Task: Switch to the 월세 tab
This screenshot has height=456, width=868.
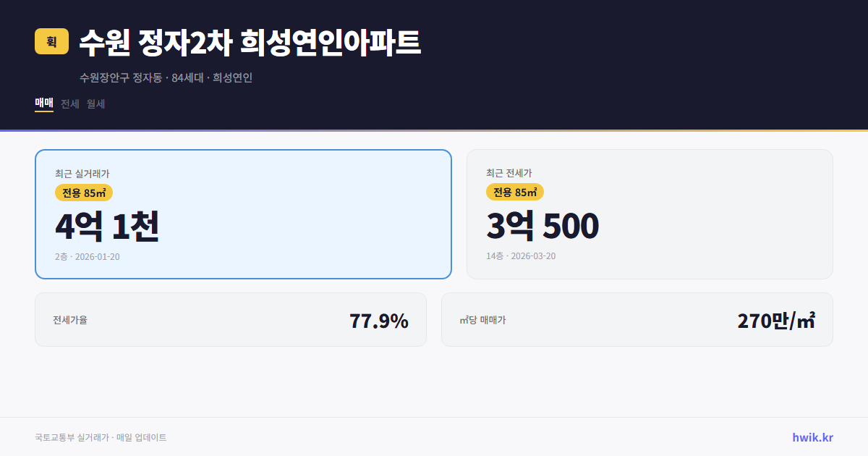Action: (95, 104)
